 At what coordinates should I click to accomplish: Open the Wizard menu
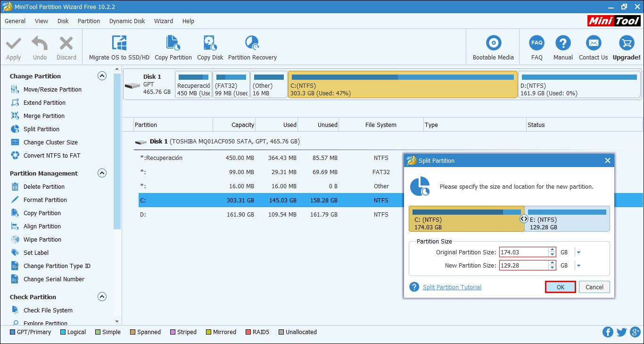164,21
